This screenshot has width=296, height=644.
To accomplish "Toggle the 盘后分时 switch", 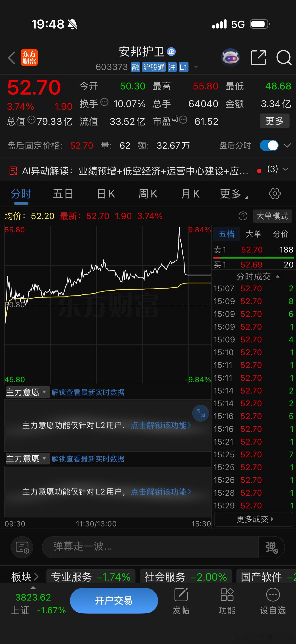I will pyautogui.click(x=269, y=145).
